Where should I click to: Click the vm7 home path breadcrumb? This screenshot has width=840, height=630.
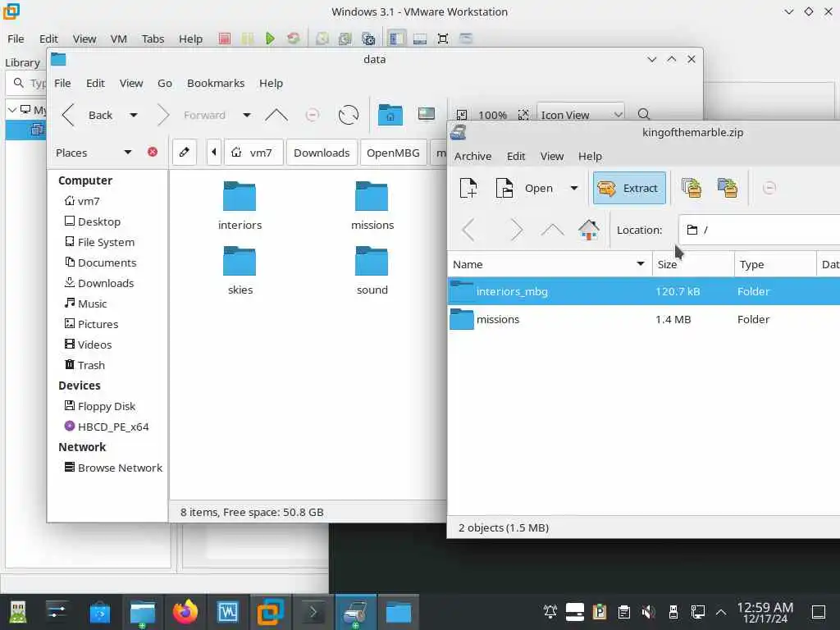[x=253, y=153]
